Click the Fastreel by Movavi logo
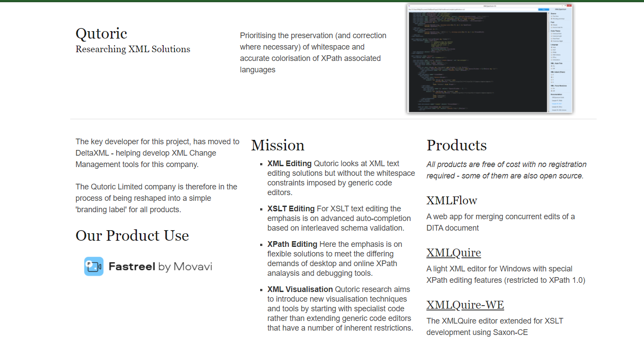The height and width of the screenshot is (349, 644). click(x=148, y=267)
